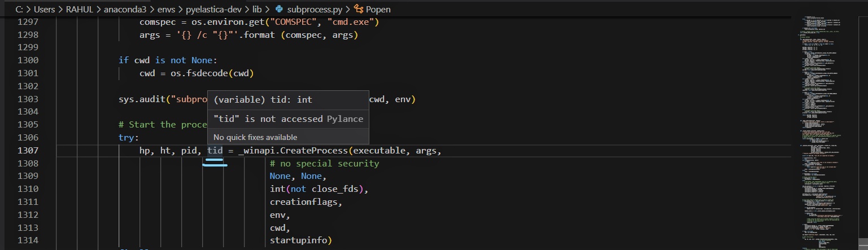Click 'creationflags,' on line 1311
Screen dimensions: 868x250
coord(306,202)
